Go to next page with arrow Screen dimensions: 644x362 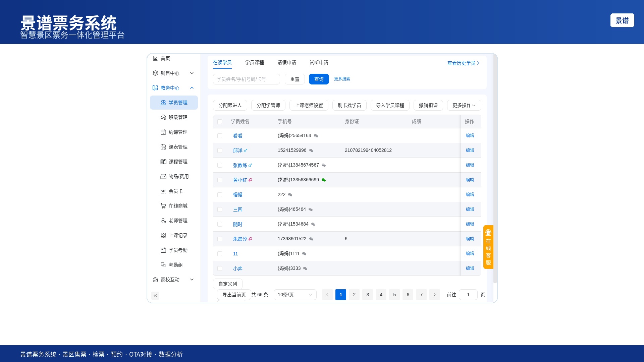[x=434, y=295]
